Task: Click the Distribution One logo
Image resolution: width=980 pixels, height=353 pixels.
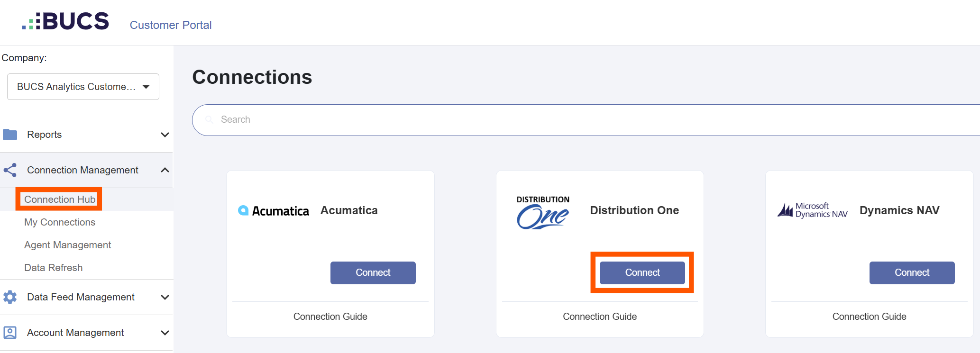Action: tap(543, 212)
